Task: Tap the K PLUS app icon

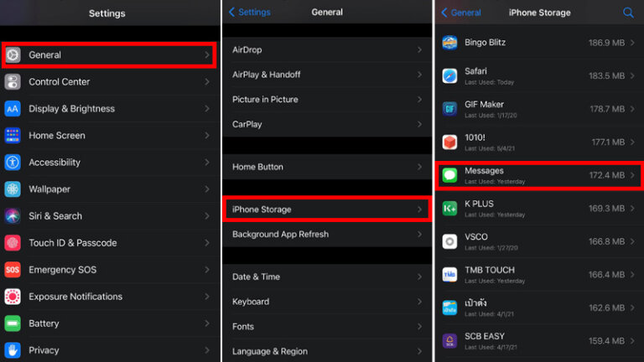Action: point(449,209)
